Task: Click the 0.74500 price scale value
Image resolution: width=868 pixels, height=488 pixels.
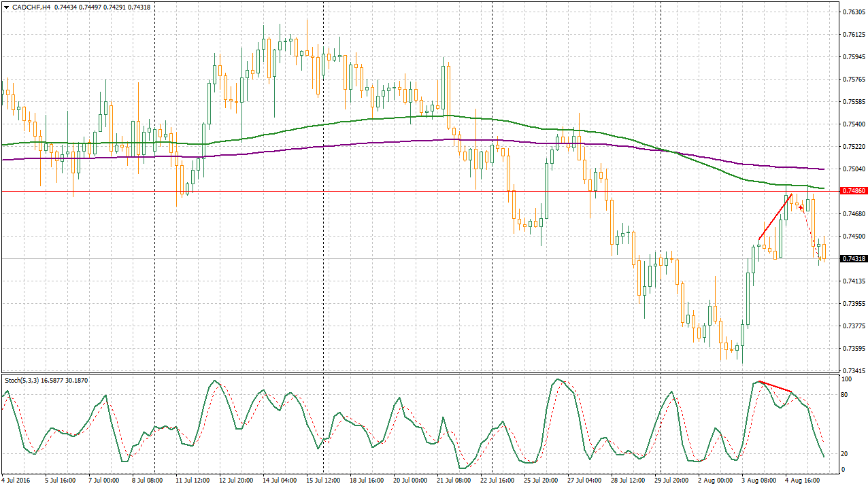Action: tap(854, 237)
